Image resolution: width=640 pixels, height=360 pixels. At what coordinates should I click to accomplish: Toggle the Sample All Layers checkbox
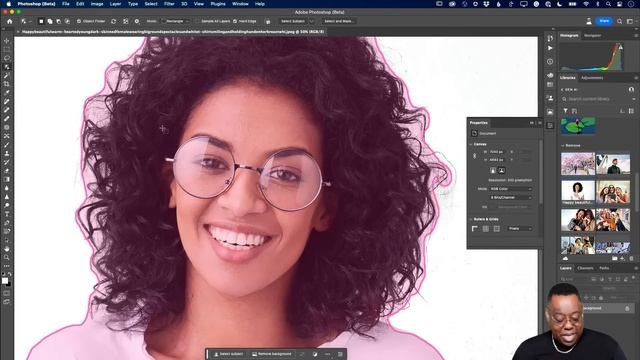198,21
